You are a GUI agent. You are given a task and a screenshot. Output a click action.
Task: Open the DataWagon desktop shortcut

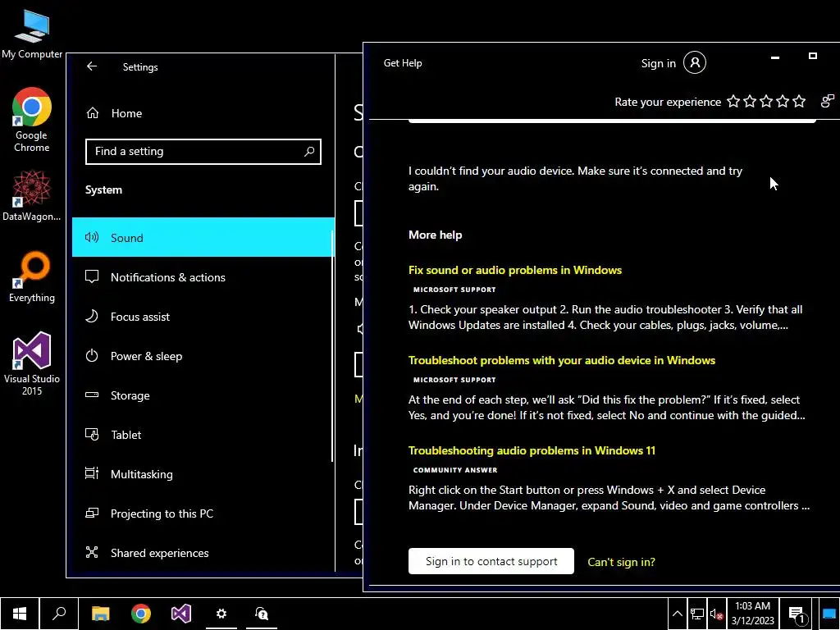pyautogui.click(x=32, y=195)
